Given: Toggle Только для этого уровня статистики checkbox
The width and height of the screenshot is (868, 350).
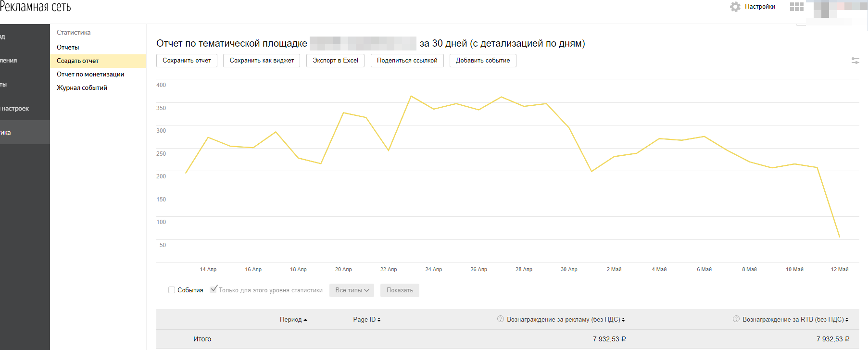Looking at the screenshot, I should [214, 289].
